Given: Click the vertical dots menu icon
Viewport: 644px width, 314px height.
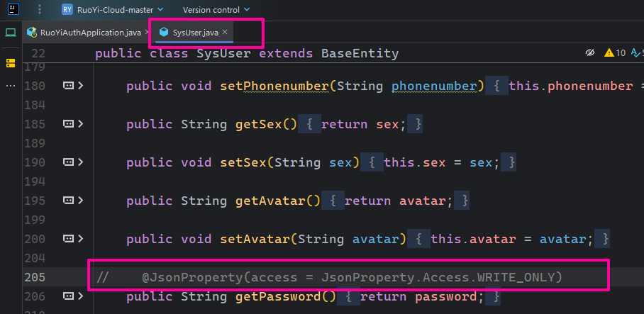Looking at the screenshot, I should (40, 9).
